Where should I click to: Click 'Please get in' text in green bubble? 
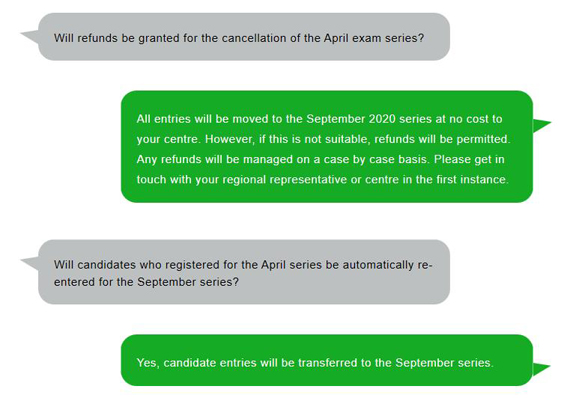point(469,160)
